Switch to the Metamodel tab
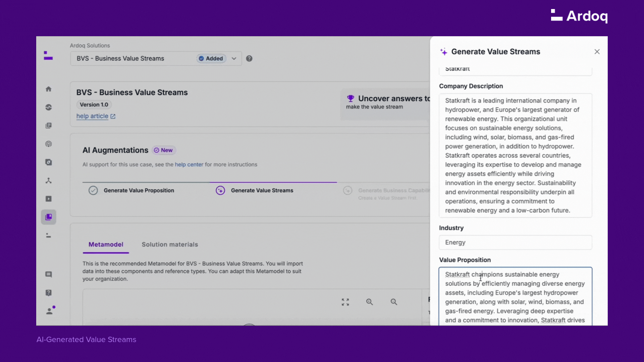This screenshot has width=644, height=362. (x=106, y=244)
